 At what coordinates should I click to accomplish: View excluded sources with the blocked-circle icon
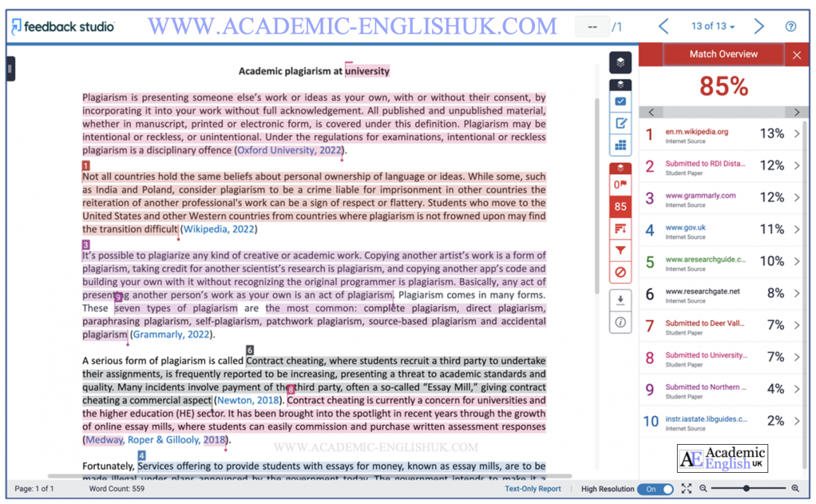620,272
